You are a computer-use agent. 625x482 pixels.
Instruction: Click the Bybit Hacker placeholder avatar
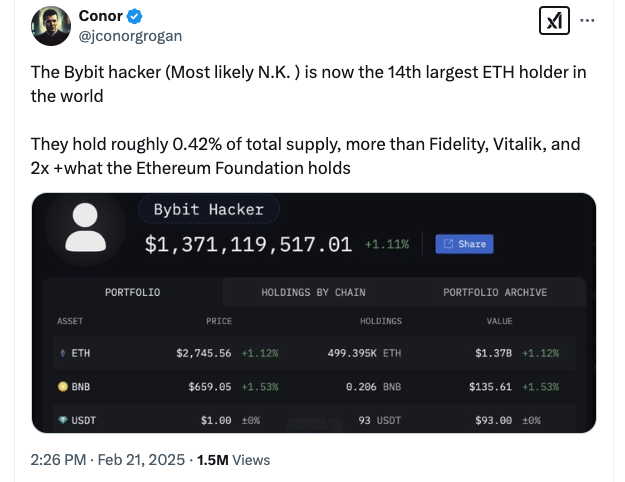coord(85,227)
